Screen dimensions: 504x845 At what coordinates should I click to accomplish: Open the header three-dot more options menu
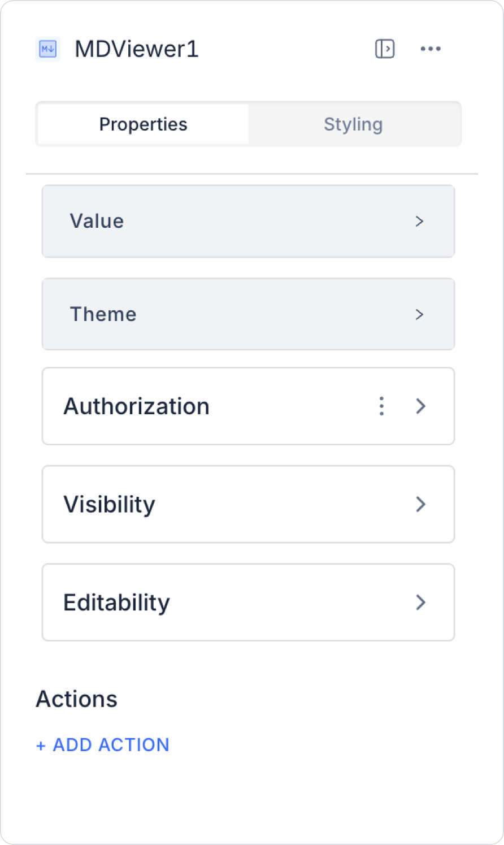pyautogui.click(x=431, y=49)
